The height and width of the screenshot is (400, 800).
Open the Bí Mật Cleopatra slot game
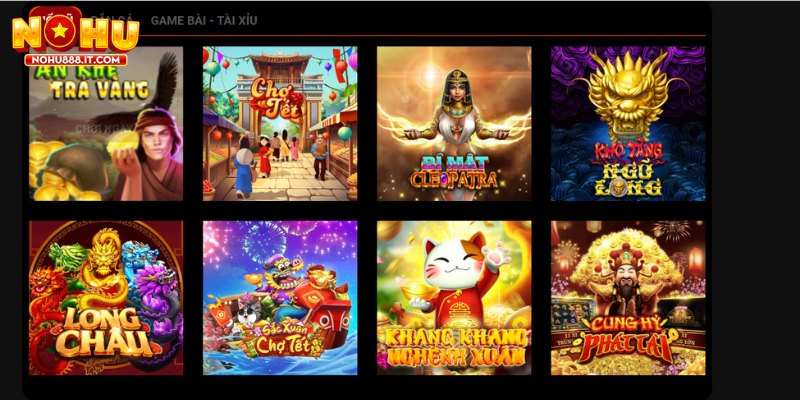454,123
